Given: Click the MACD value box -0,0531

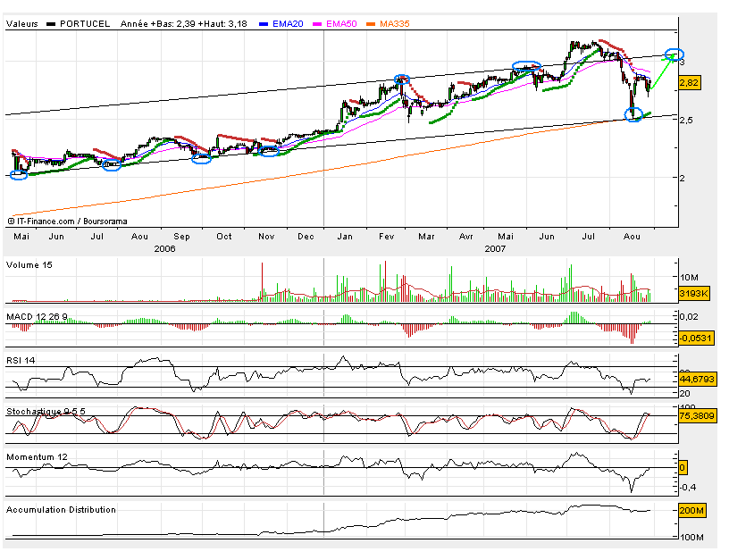Looking at the screenshot, I should [x=696, y=338].
